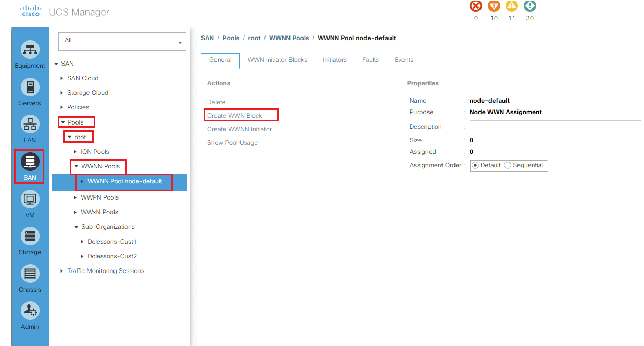Switch to the Faults tab

[371, 60]
